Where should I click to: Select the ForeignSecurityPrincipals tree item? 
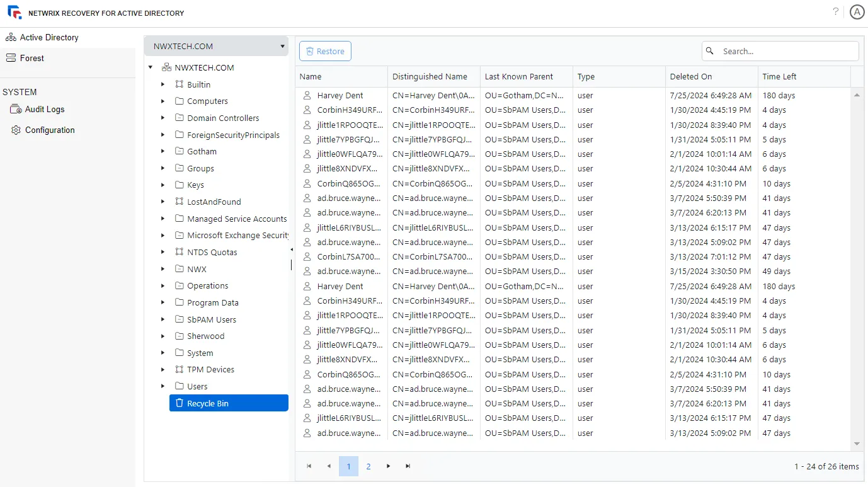click(x=233, y=135)
